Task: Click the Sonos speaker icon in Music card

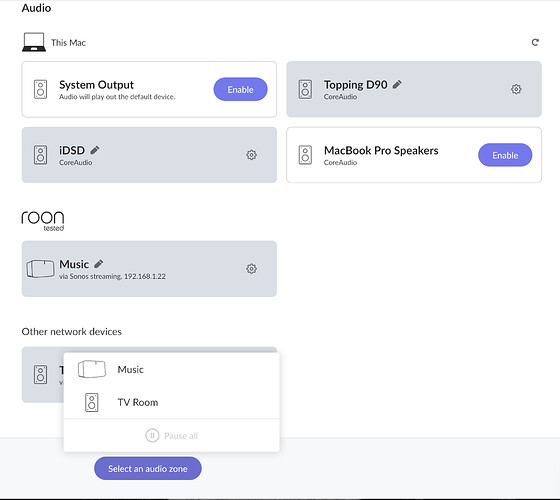Action: (40, 269)
